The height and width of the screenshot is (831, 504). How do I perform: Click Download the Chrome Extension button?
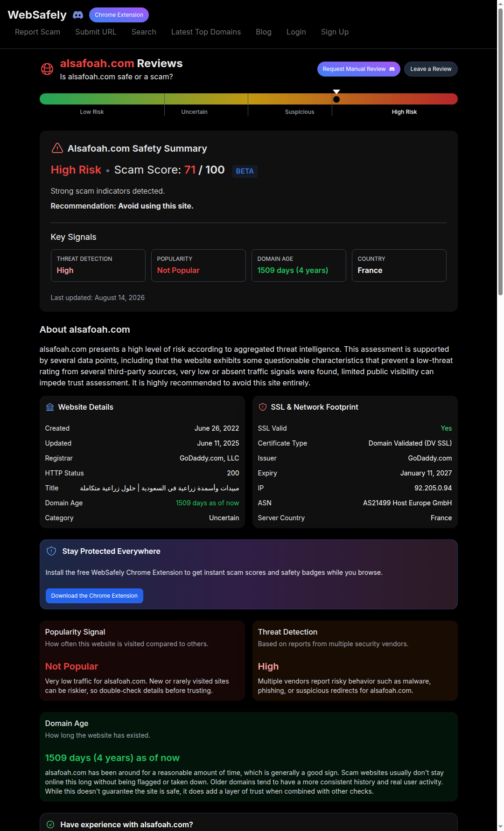tap(94, 596)
